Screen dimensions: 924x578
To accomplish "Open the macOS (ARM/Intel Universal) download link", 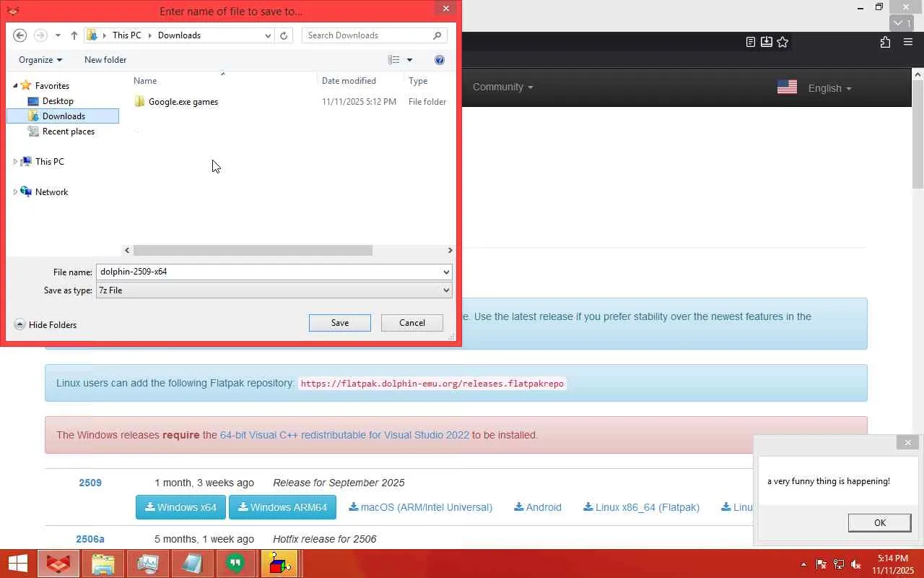I will click(x=420, y=507).
